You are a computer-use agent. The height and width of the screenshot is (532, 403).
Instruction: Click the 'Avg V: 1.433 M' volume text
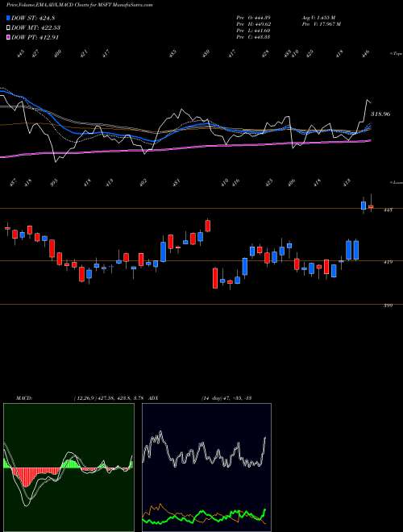(318, 17)
